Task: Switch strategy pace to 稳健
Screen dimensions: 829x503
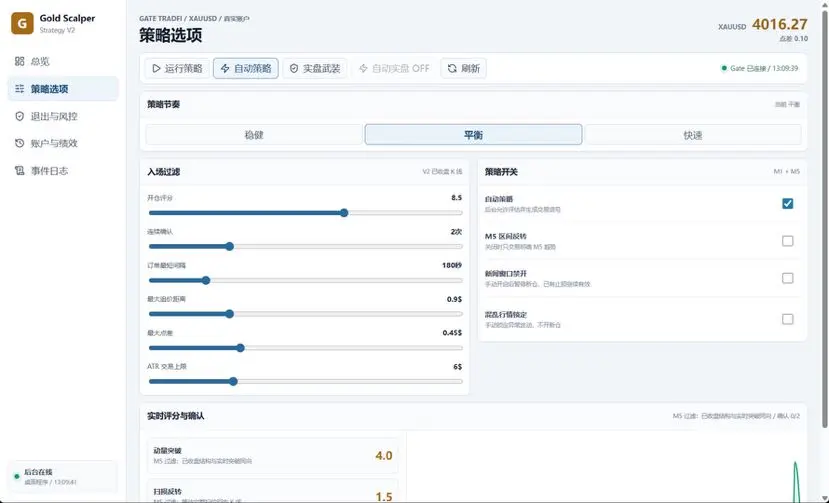Action: pos(254,135)
